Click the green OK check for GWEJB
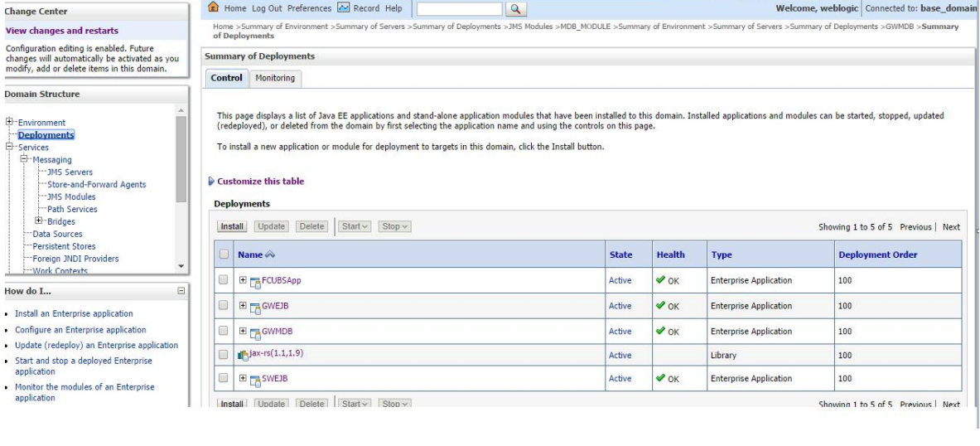This screenshot has height=446, width=980. [660, 305]
